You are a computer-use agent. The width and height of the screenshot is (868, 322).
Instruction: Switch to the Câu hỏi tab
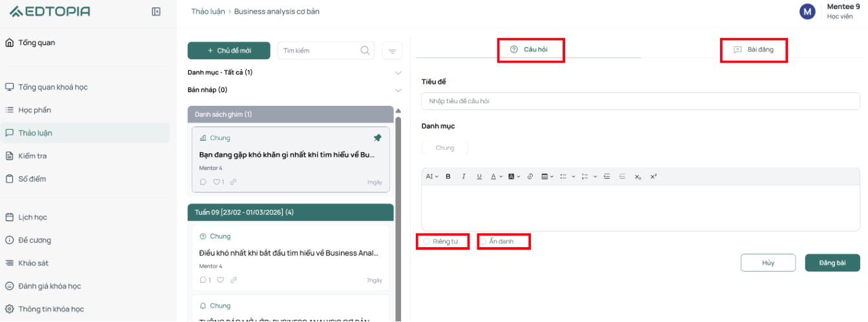click(x=530, y=50)
